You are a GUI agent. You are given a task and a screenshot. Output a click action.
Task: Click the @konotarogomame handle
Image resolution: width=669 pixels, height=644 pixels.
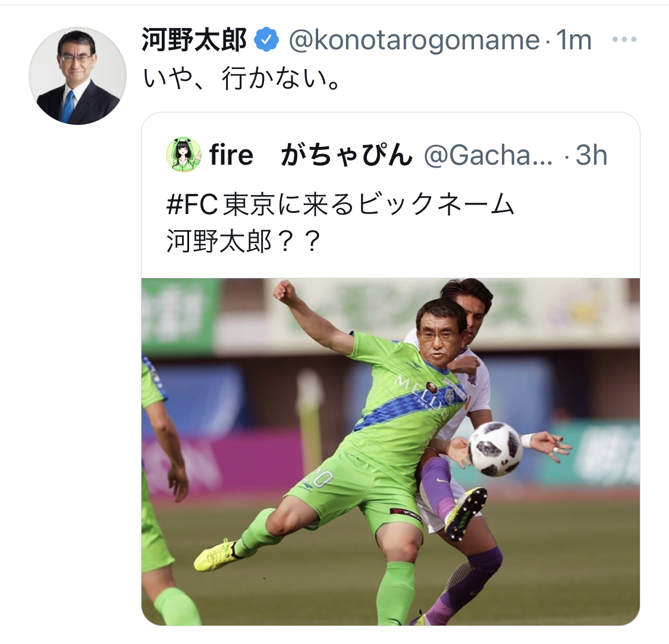pyautogui.click(x=414, y=40)
